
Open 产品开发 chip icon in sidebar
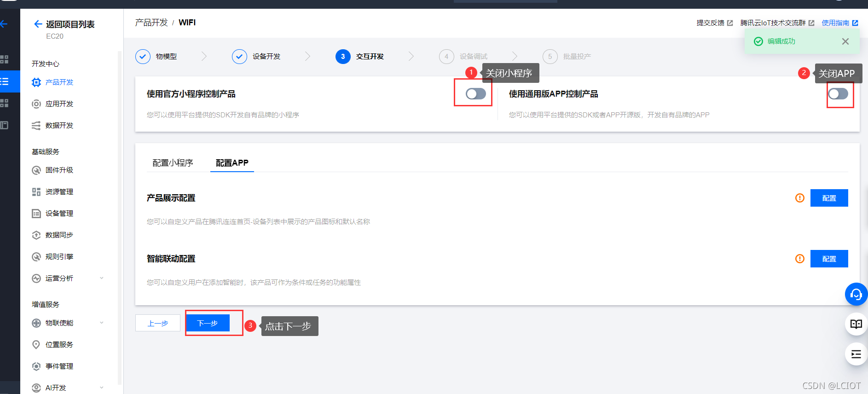[36, 82]
